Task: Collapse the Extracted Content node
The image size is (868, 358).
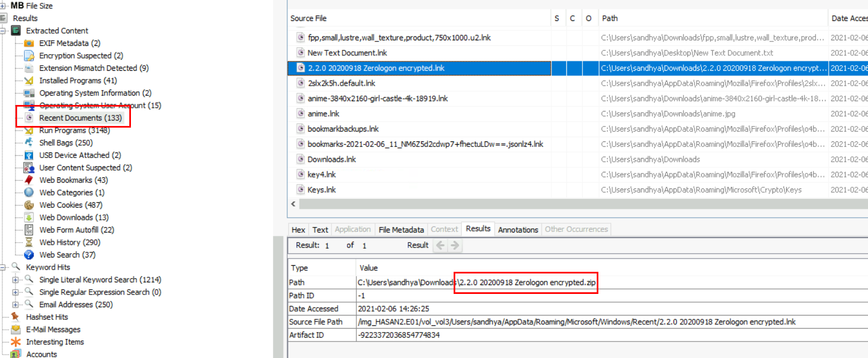Action: (x=3, y=31)
